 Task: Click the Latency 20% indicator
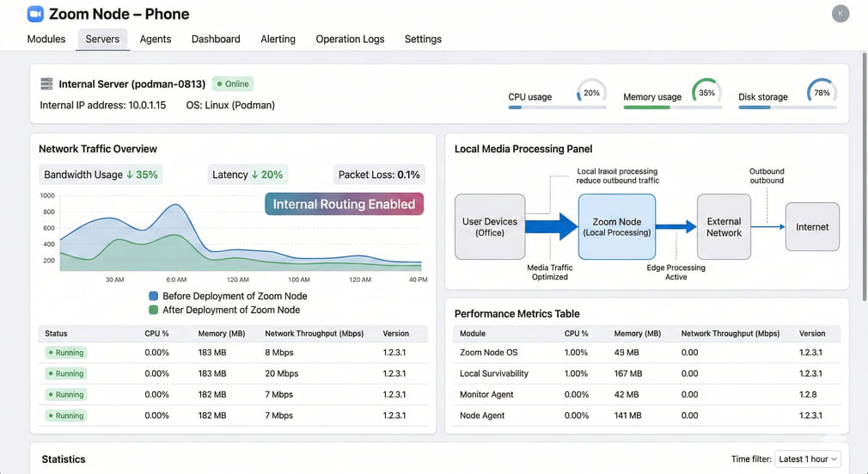[248, 175]
